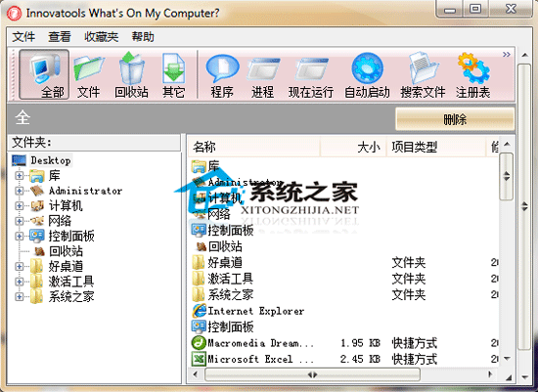Click the 删除 delete button
Image resolution: width=538 pixels, height=392 pixels.
pyautogui.click(x=455, y=119)
